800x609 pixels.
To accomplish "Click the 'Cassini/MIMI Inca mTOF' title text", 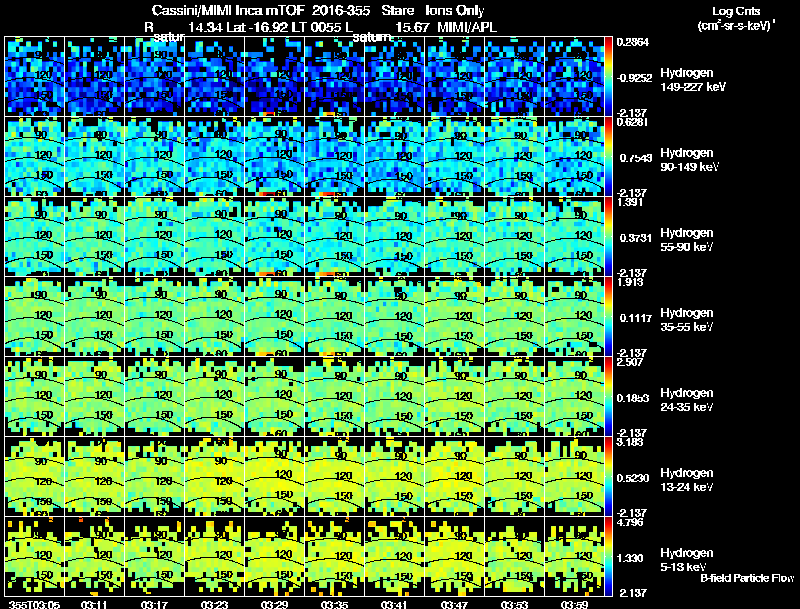I will pos(228,10).
